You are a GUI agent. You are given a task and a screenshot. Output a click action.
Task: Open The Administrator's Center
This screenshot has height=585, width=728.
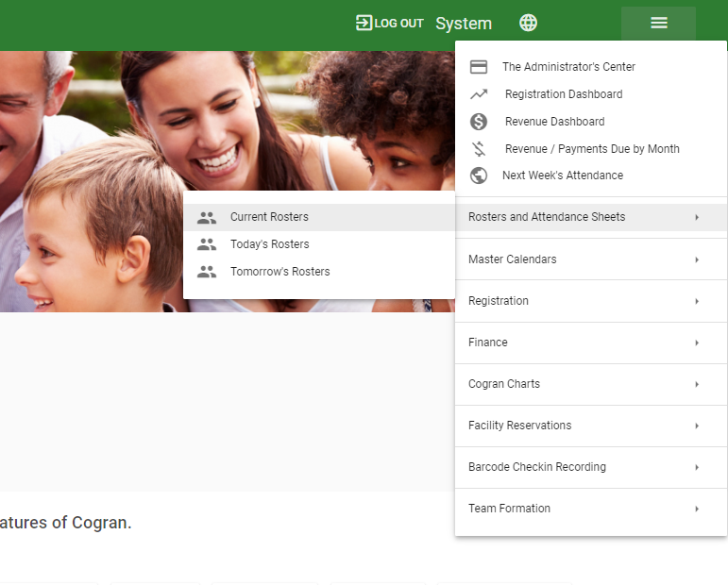click(591, 67)
